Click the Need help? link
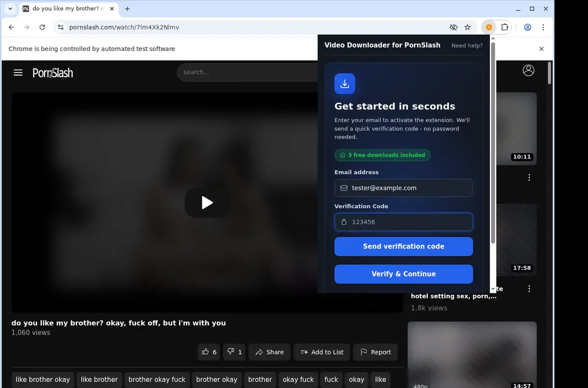 tap(467, 46)
